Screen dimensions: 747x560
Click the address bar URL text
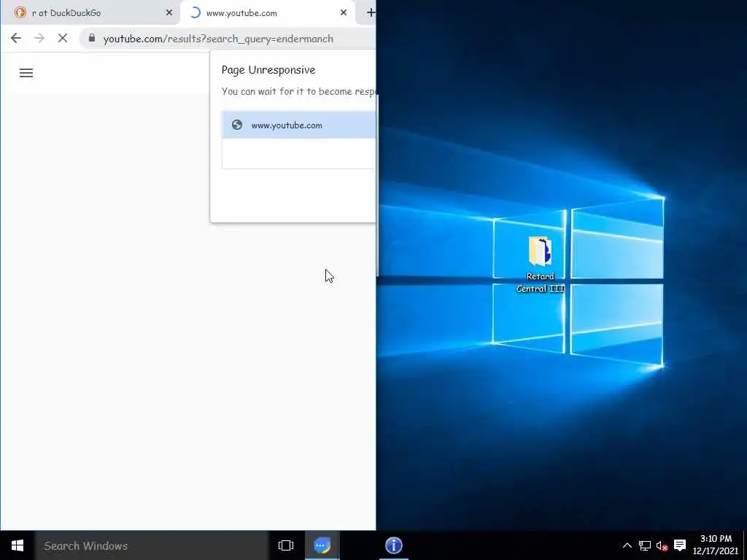[218, 39]
